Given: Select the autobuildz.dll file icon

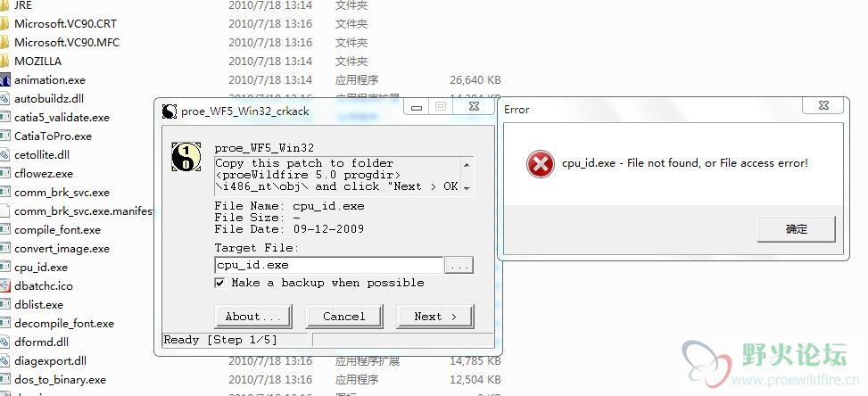Looking at the screenshot, I should pos(5,98).
